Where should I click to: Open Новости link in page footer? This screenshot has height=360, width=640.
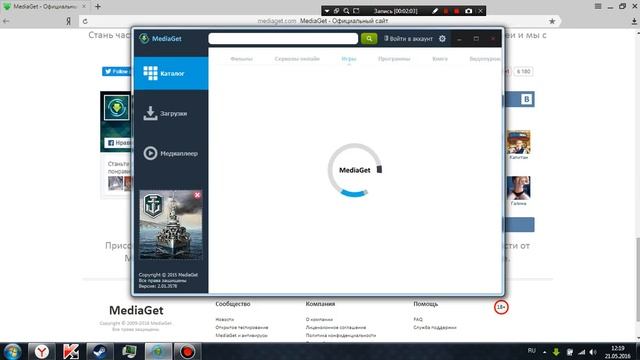224,319
